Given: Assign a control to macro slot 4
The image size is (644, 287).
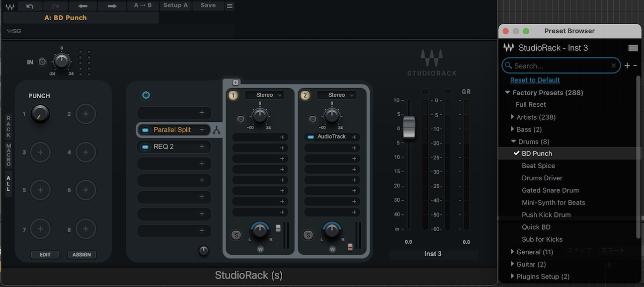Looking at the screenshot, I should click(x=86, y=152).
